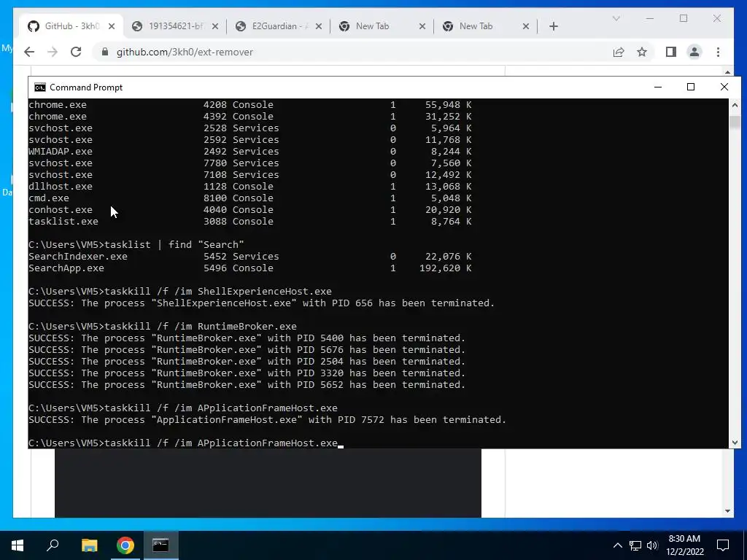Close the GitHub tab
747x560 pixels.
pyautogui.click(x=112, y=26)
